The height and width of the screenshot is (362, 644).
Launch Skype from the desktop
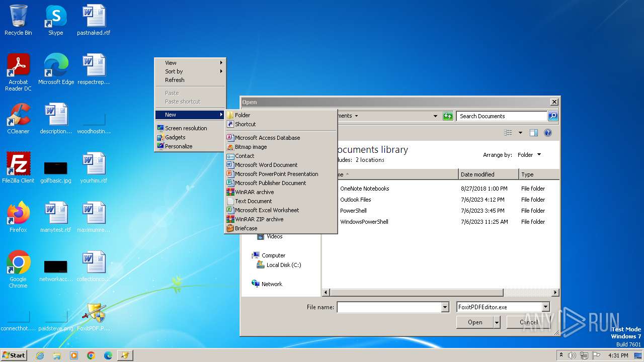pos(55,20)
